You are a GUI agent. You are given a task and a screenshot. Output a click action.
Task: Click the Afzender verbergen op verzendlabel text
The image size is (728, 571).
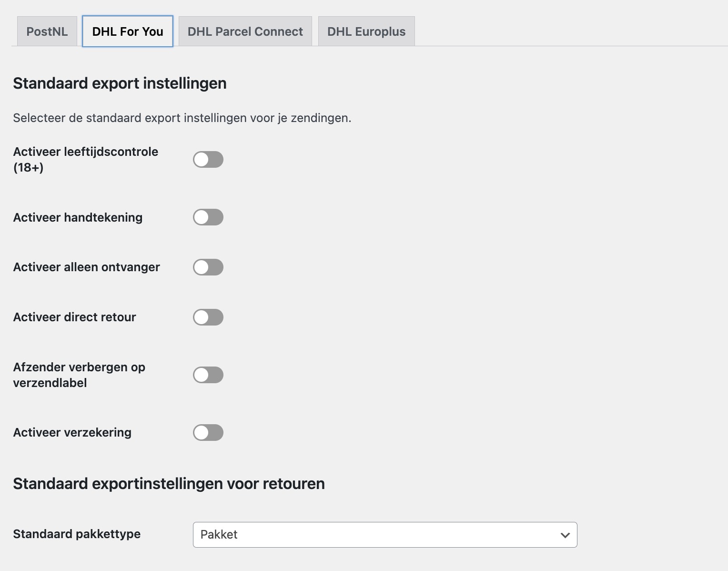(x=79, y=375)
